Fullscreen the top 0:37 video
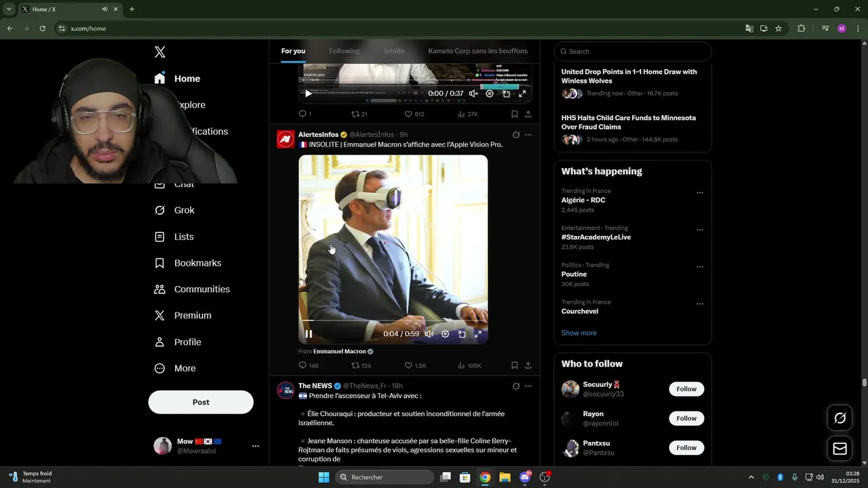Image resolution: width=868 pixels, height=488 pixels. point(522,94)
